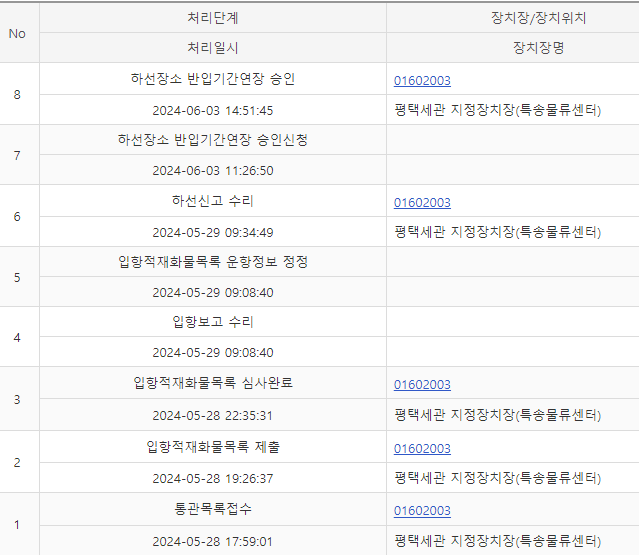
Task: Click '평택세관 지정장치장(특송물류센터)' in row 3
Action: coord(498,415)
